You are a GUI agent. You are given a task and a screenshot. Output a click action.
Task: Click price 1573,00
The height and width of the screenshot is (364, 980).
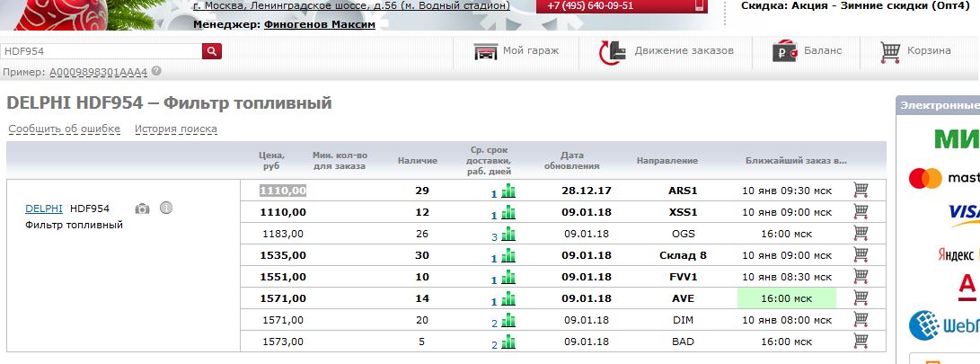point(282,342)
